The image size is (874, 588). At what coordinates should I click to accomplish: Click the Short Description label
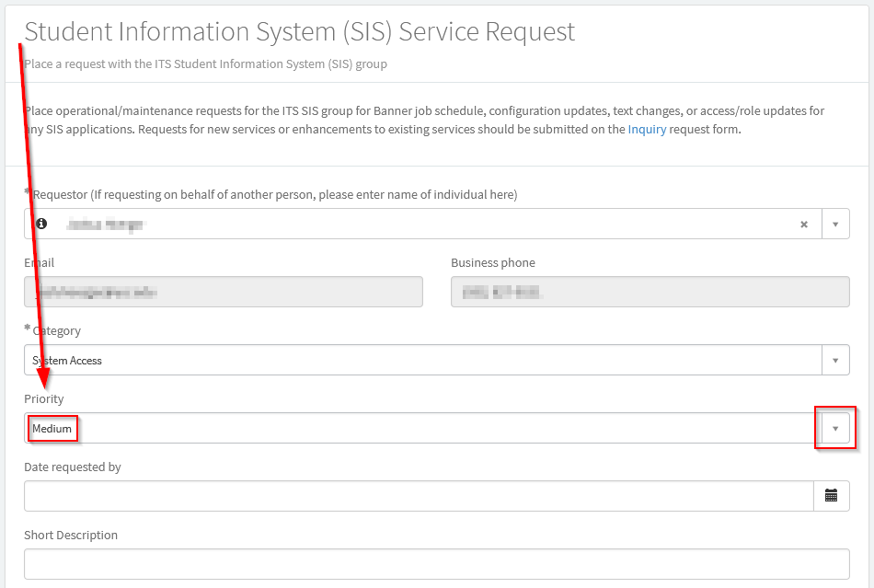tap(71, 536)
